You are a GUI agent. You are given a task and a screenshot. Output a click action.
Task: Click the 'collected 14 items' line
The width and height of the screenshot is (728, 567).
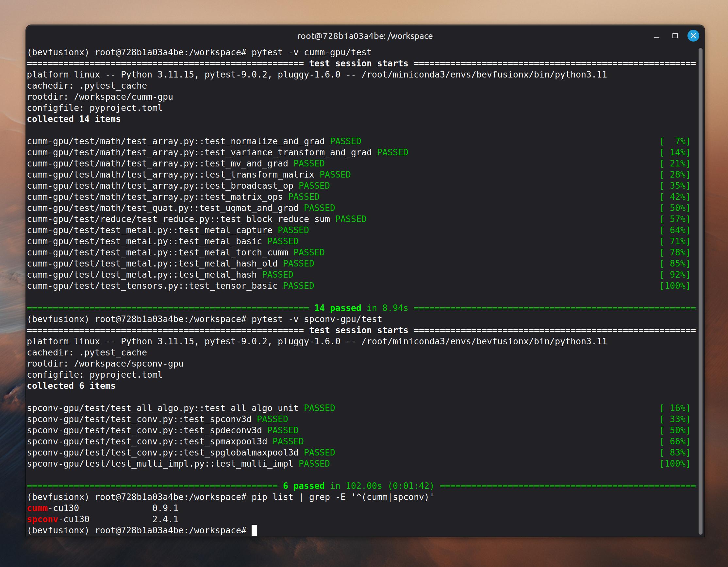tap(74, 119)
